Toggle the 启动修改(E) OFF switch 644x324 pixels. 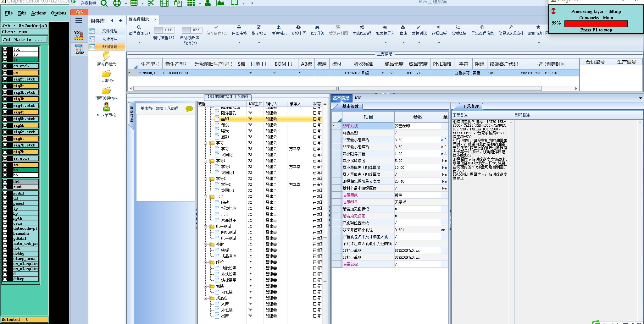click(x=192, y=30)
